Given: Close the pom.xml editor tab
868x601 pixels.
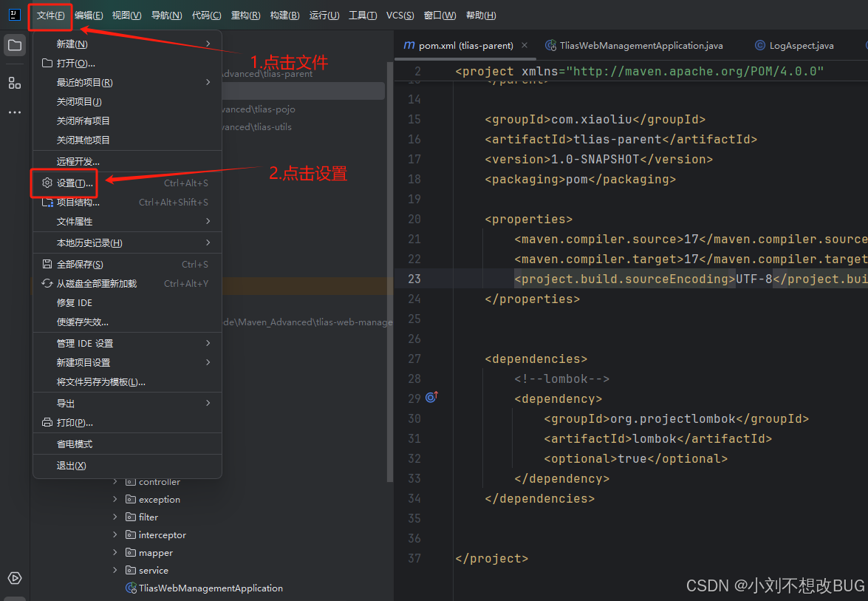Looking at the screenshot, I should 524,45.
